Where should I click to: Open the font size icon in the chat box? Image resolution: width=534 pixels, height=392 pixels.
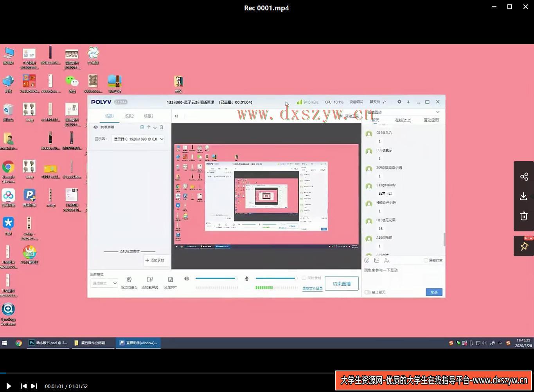click(x=387, y=260)
